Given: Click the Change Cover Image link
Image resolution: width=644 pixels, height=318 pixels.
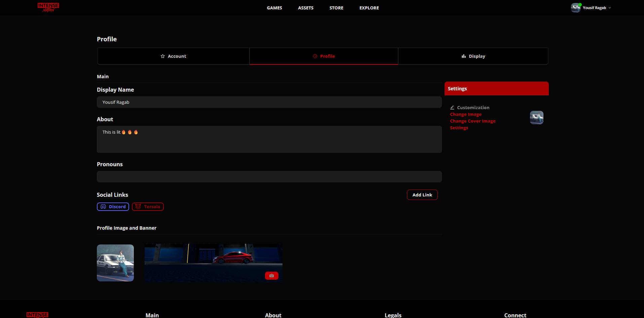Looking at the screenshot, I should coord(473,121).
